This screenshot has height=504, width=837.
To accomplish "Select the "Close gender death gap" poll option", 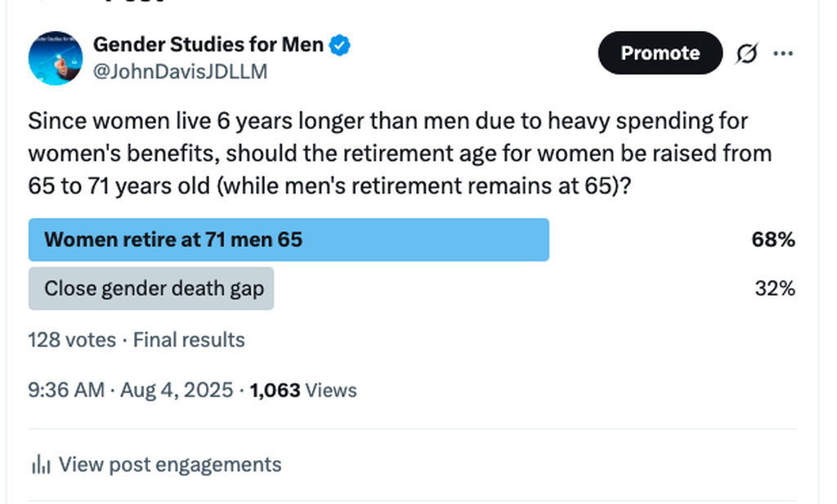I will pos(151,288).
